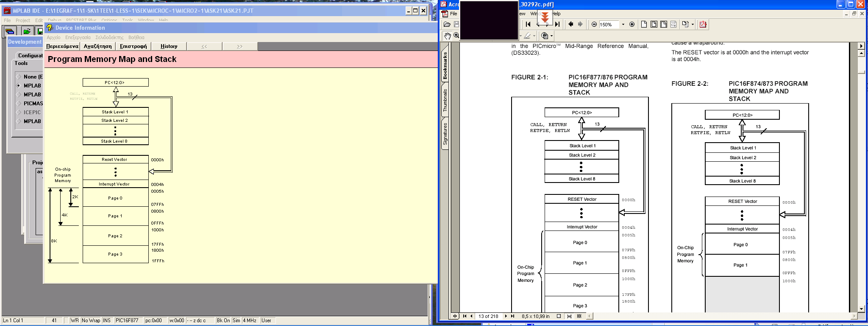Click Acrobat vertical scrollbar down arrow
868x326 pixels.
861,309
